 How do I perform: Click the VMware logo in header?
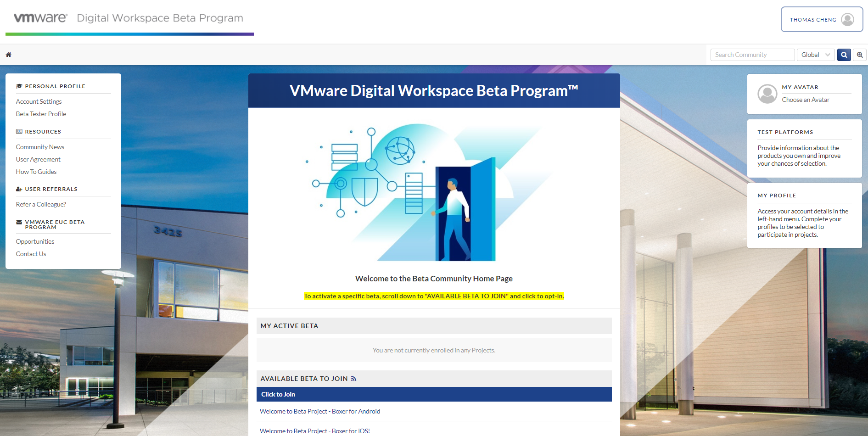tap(40, 18)
